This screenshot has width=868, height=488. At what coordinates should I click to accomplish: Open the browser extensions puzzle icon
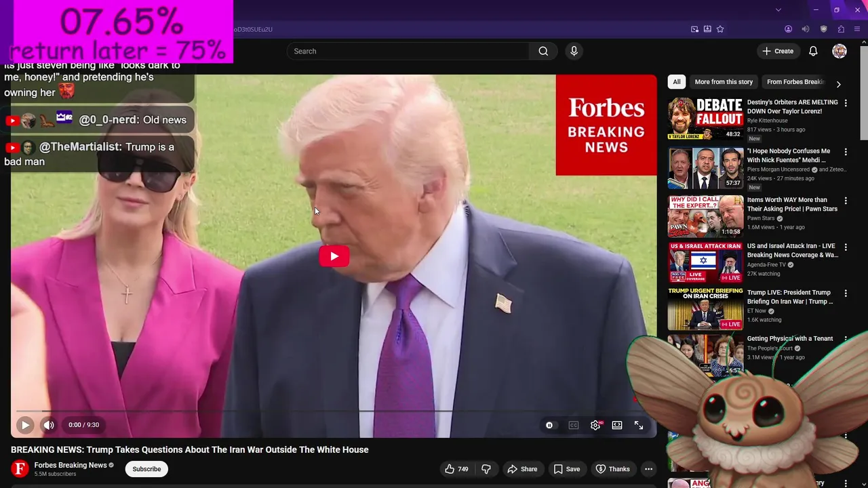pos(841,29)
